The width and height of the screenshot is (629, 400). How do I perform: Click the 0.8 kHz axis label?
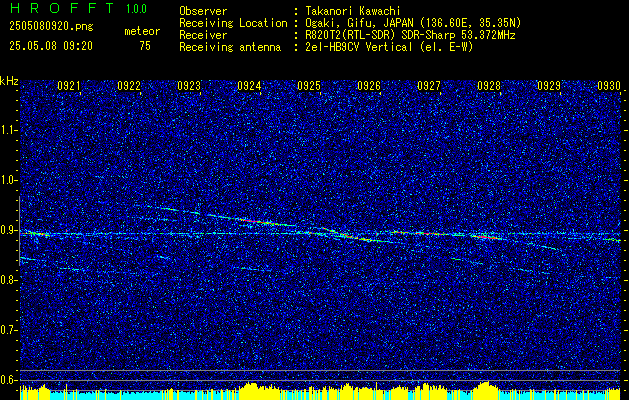(x=8, y=280)
